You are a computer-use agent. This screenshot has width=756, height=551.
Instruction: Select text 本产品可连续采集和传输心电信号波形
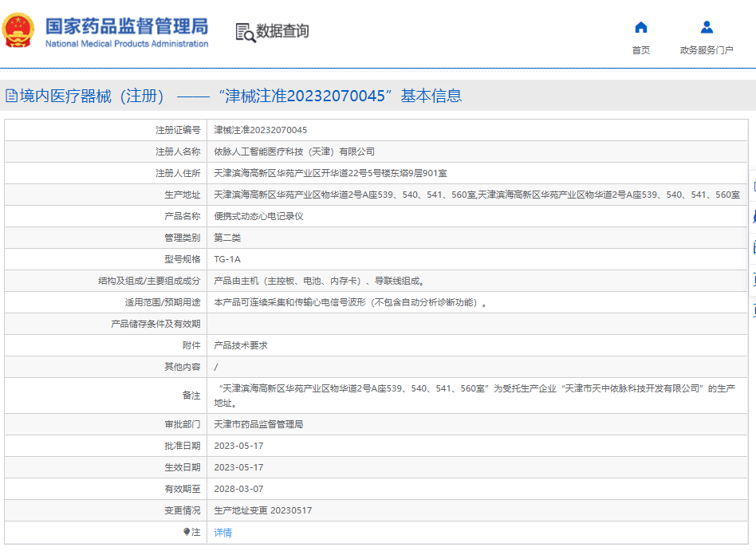pyautogui.click(x=289, y=303)
